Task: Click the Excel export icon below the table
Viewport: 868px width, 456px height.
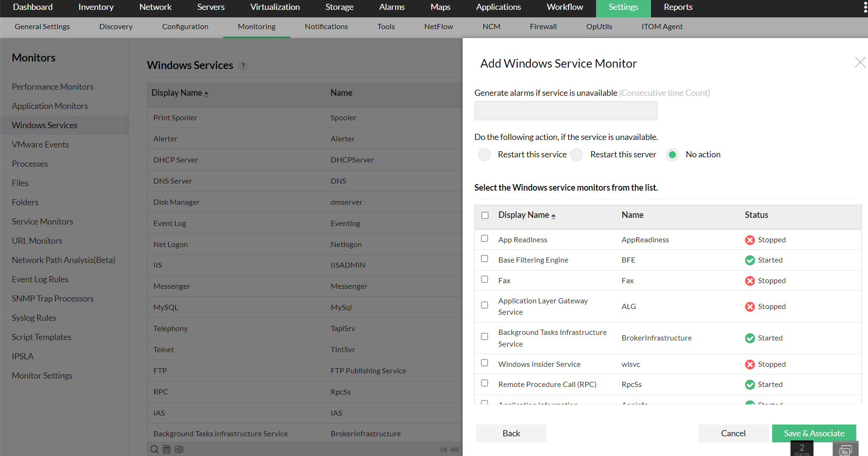Action: click(179, 449)
